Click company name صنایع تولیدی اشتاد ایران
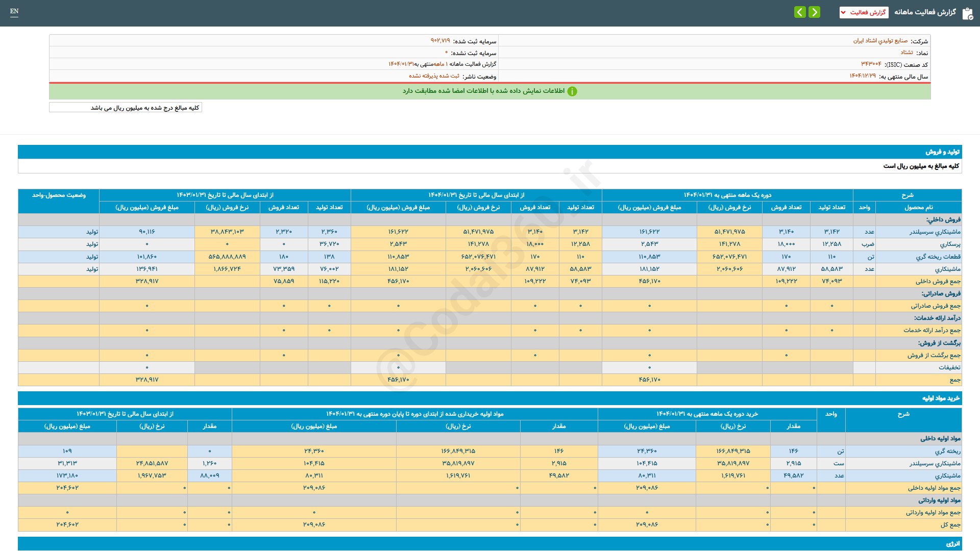The image size is (980, 551). point(880,41)
